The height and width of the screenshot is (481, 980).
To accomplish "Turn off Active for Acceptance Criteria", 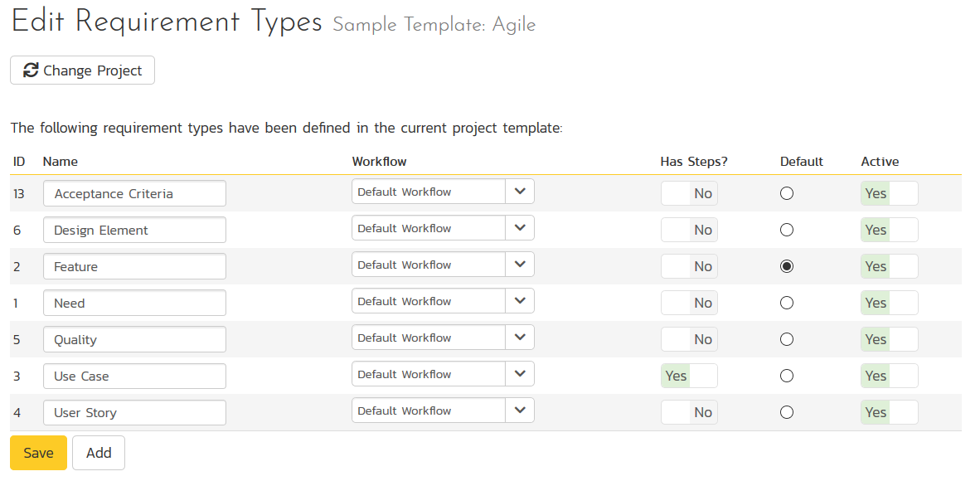I will tap(889, 193).
